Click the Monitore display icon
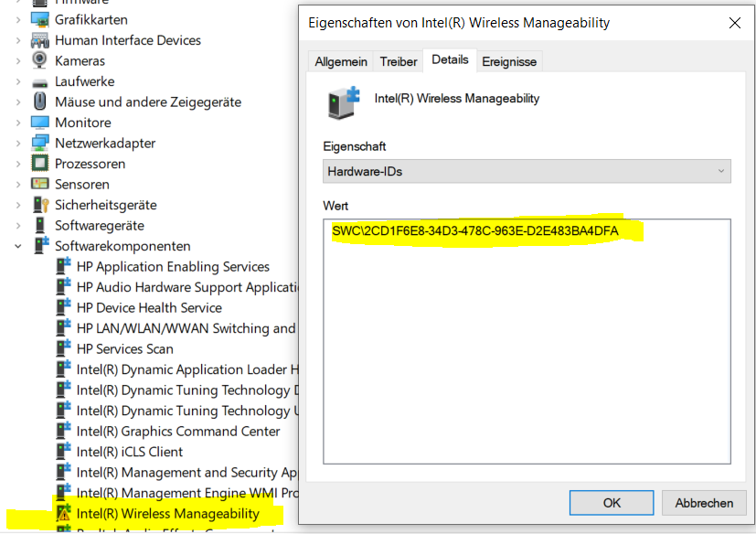This screenshot has width=756, height=534. click(40, 123)
